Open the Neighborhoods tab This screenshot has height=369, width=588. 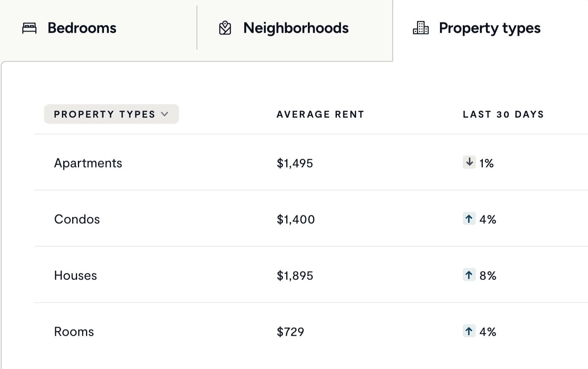pyautogui.click(x=296, y=28)
